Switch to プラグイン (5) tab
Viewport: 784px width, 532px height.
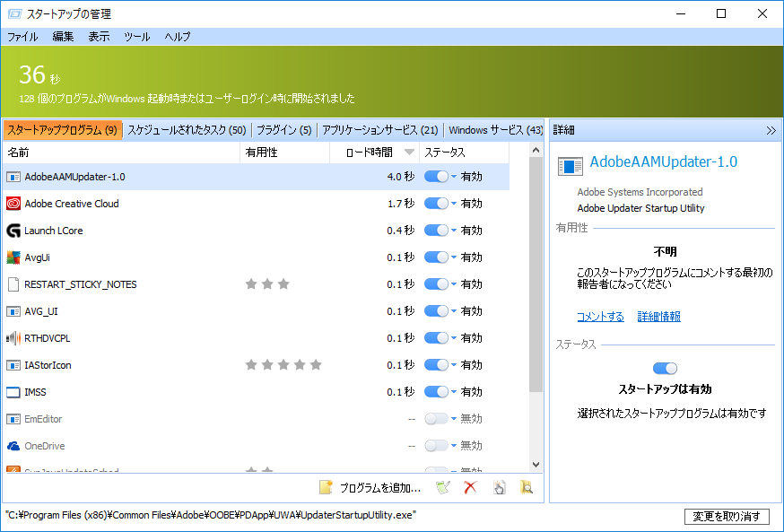click(x=284, y=130)
